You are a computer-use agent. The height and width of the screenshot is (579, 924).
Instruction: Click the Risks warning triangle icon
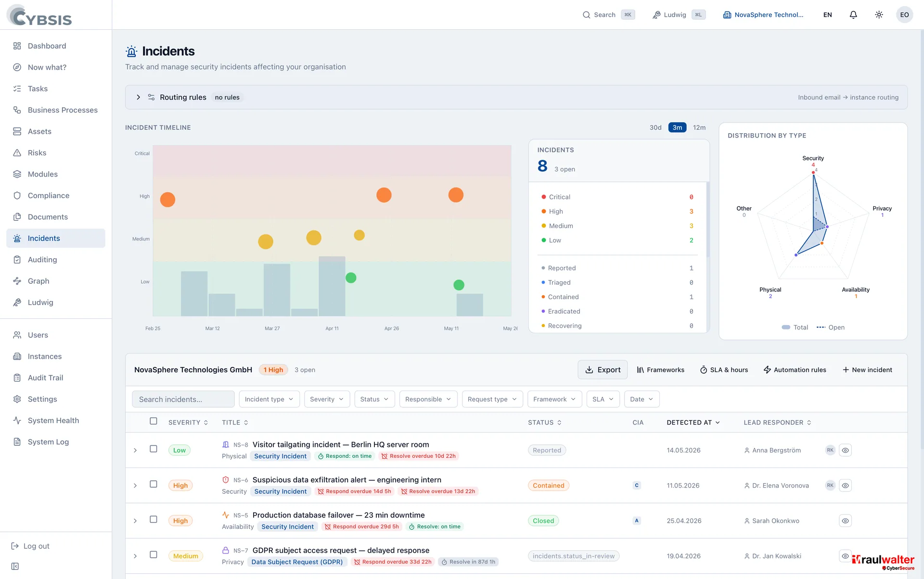tap(17, 153)
